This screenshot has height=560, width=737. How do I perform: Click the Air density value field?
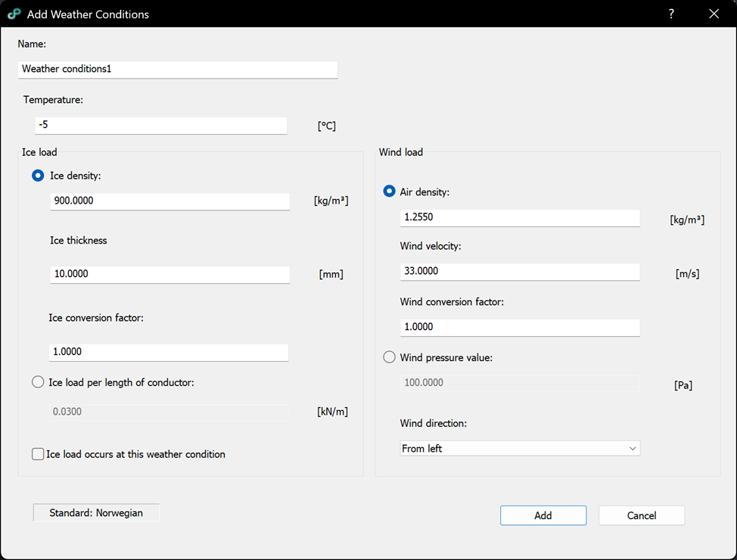click(x=520, y=217)
